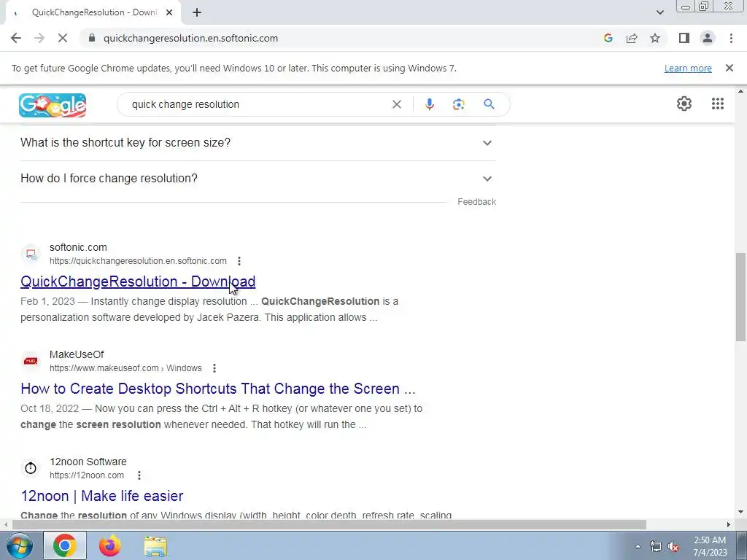Go back to the previous page
This screenshot has height=560, width=747.
[x=16, y=38]
